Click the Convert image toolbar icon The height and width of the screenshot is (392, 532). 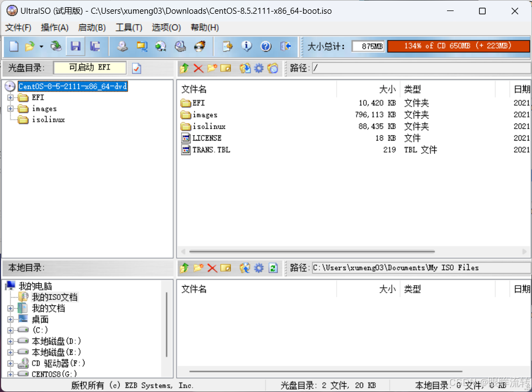pyautogui.click(x=161, y=46)
